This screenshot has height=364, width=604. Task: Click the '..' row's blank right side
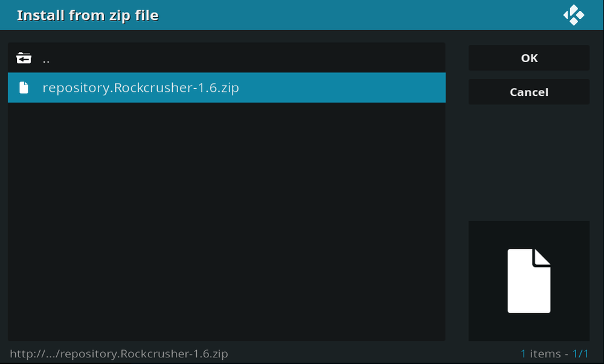(x=247, y=58)
